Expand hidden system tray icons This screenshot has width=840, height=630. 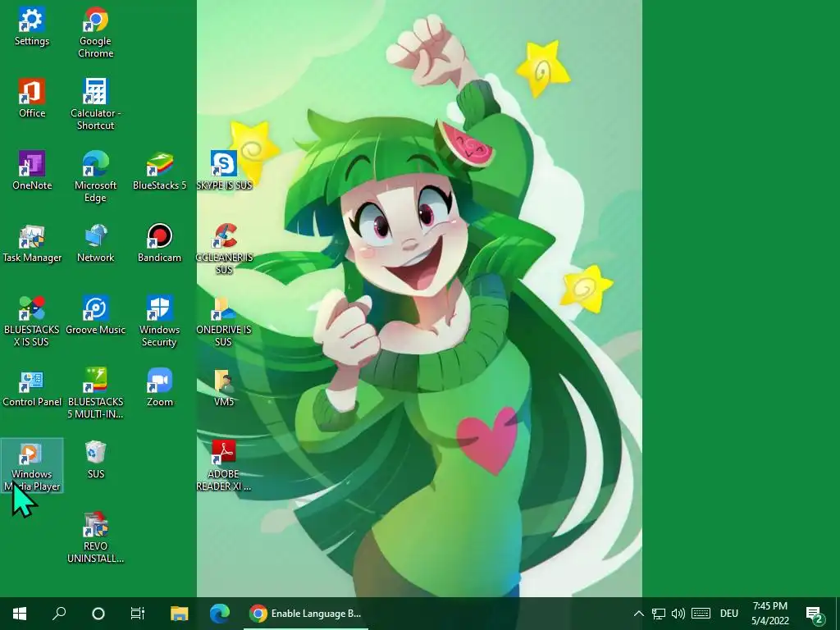point(638,614)
